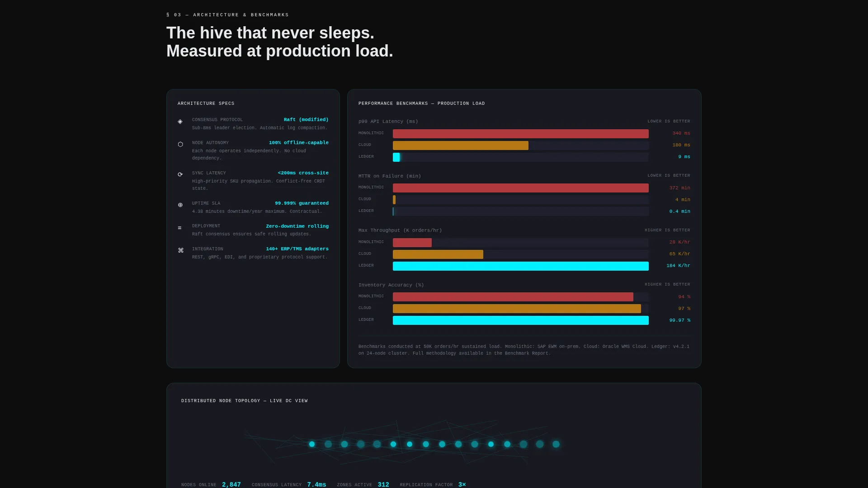Click the Consensus Latency '7.4ms' value
Screen dimensions: 868x488
click(x=316, y=484)
